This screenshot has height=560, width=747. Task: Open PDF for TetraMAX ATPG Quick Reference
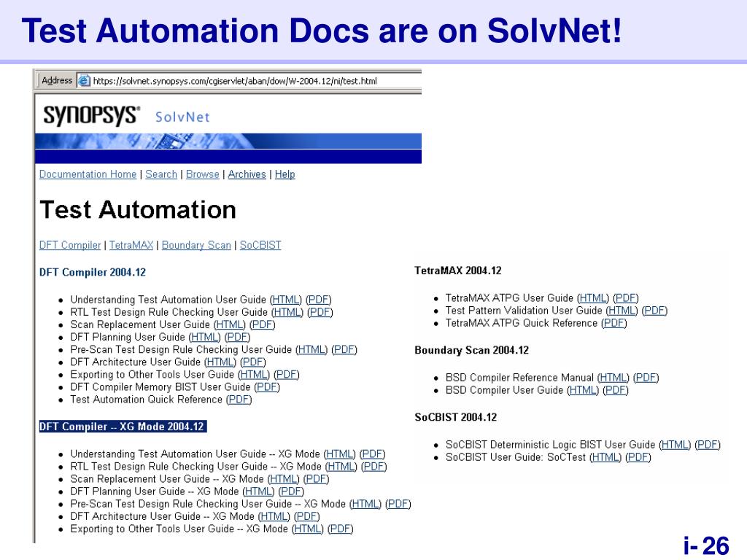coord(614,323)
